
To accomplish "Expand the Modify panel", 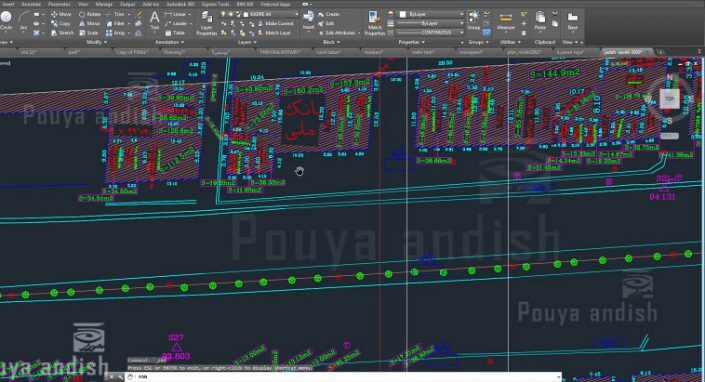I will pos(97,42).
